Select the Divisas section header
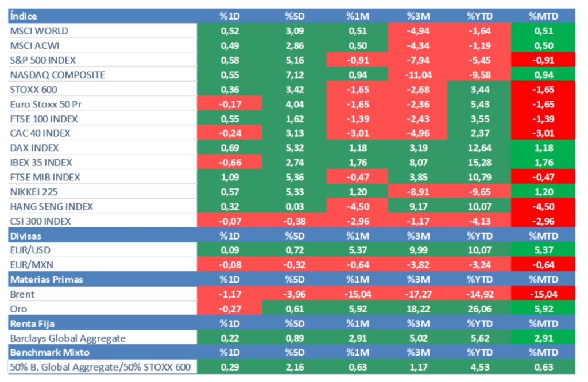The height and width of the screenshot is (382, 588). point(26,236)
